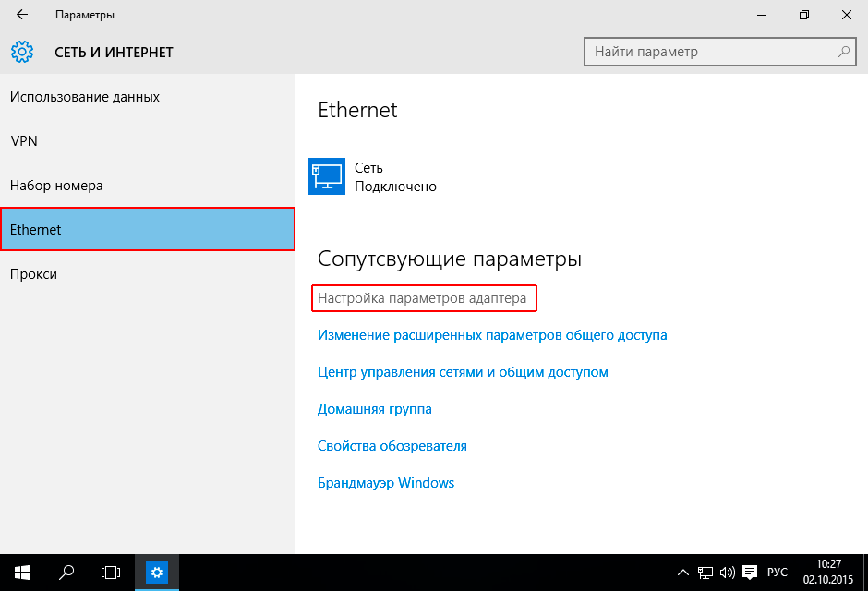The height and width of the screenshot is (591, 868).
Task: Restore down the Параметры window
Action: [x=803, y=15]
